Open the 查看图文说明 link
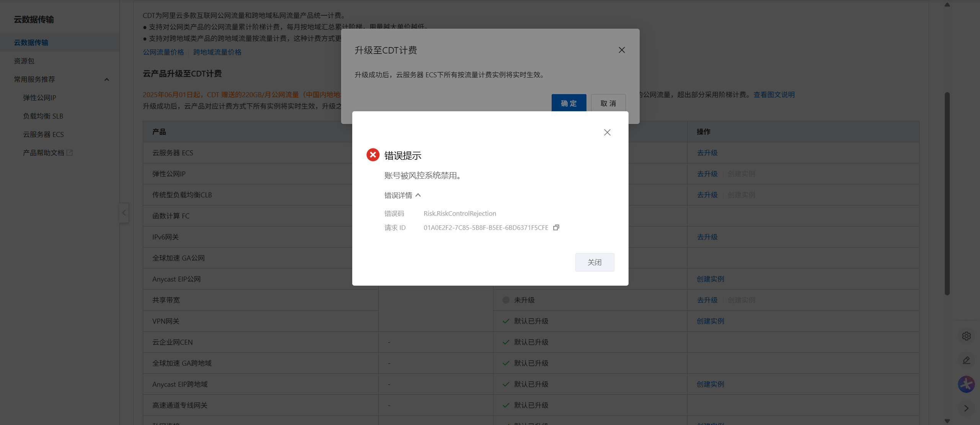Screen dimensions: 980x425 coord(774,94)
